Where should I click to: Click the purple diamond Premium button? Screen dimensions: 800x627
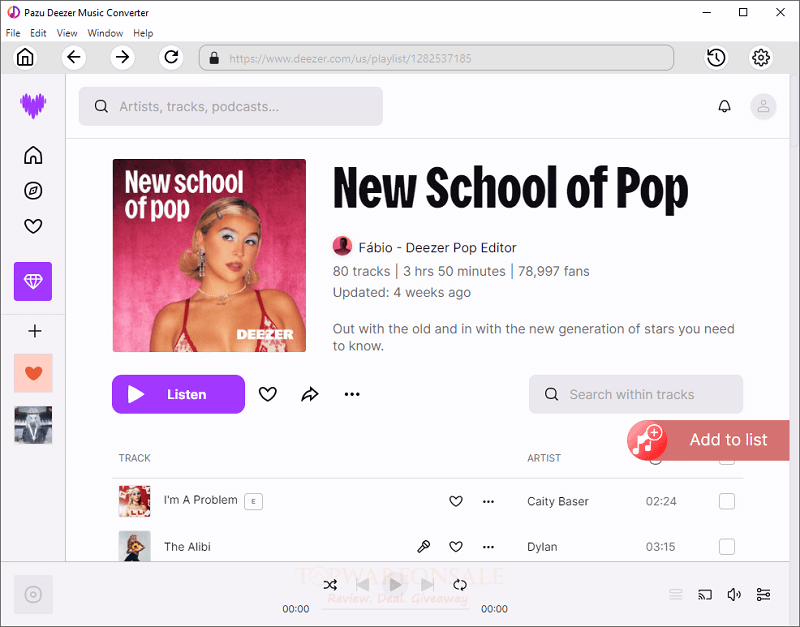tap(33, 281)
